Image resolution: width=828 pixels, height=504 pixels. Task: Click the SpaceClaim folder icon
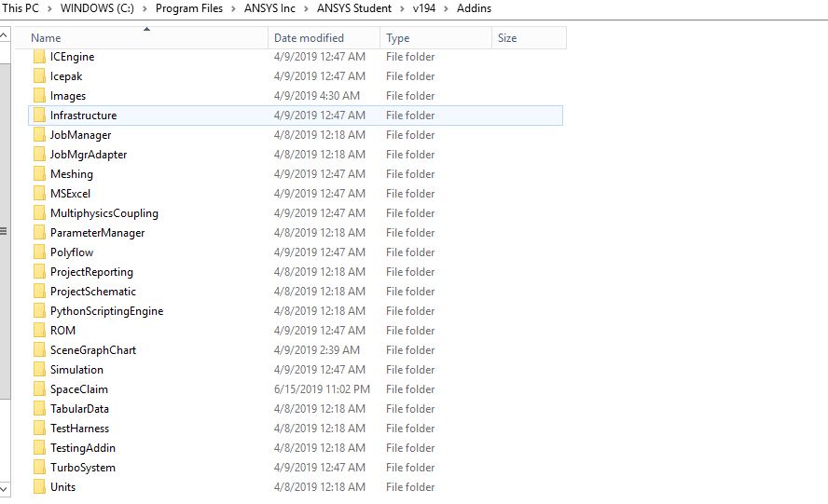coord(39,388)
